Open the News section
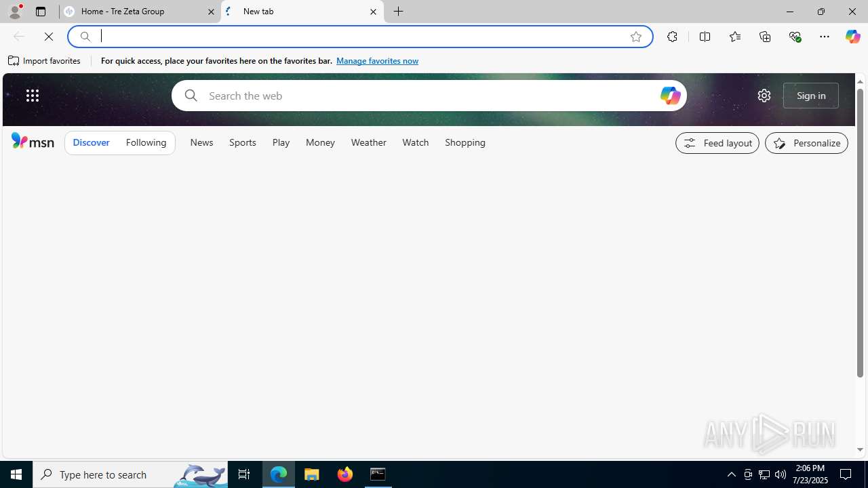This screenshot has width=868, height=488. click(201, 142)
